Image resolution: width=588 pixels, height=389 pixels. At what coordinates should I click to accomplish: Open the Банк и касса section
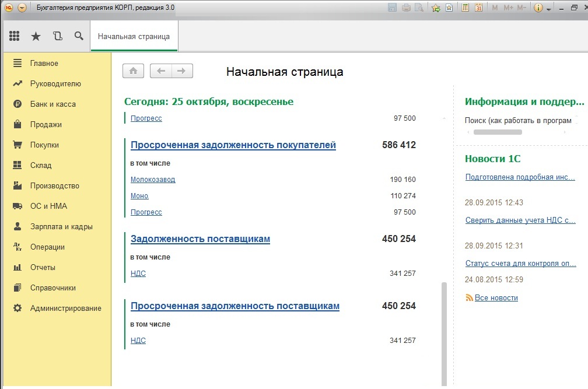pos(53,104)
